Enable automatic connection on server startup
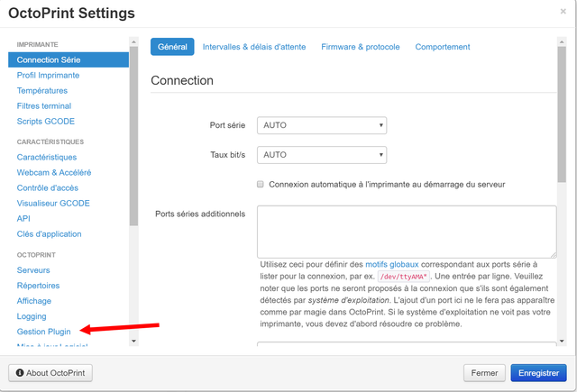The height and width of the screenshot is (392, 577). click(x=261, y=184)
